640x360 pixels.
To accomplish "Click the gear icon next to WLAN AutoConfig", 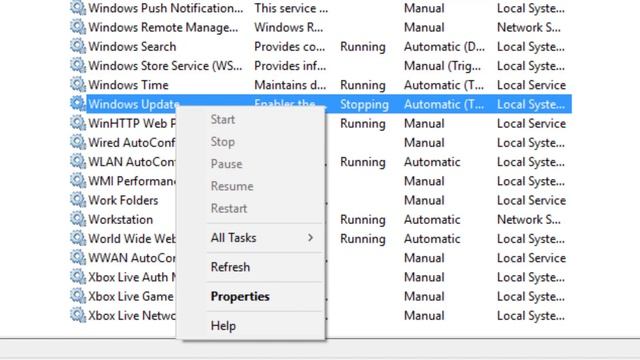I will [78, 161].
